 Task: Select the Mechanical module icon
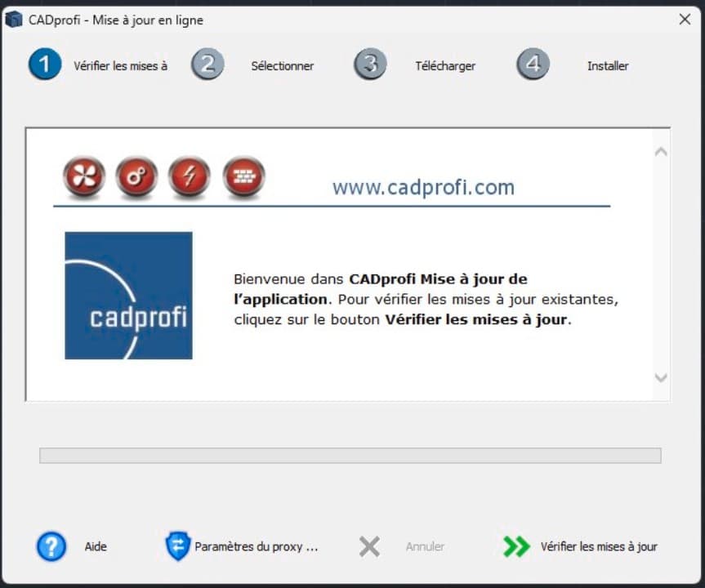click(136, 176)
